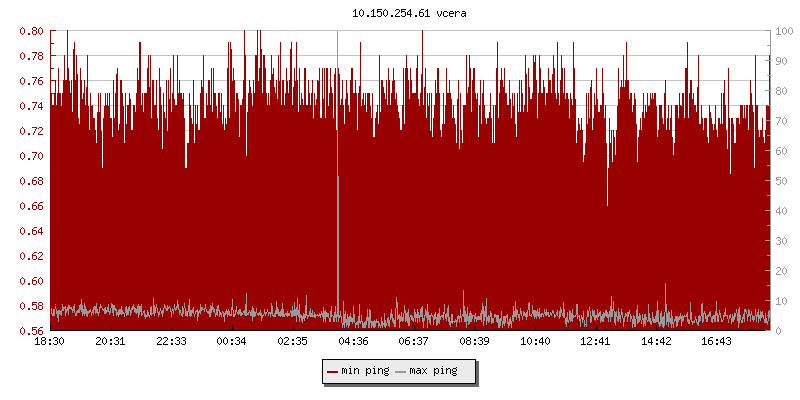Pick the 00:34 time axis label
The image size is (800, 400).
[x=232, y=342]
